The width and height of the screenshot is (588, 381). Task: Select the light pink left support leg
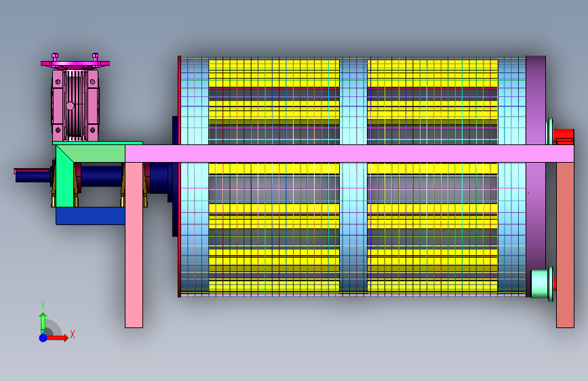[134, 245]
